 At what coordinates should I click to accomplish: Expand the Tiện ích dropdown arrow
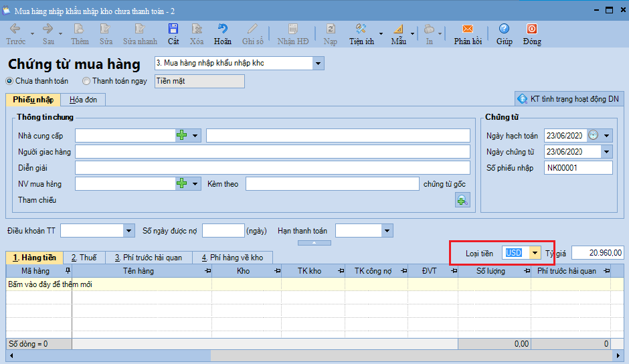(381, 33)
